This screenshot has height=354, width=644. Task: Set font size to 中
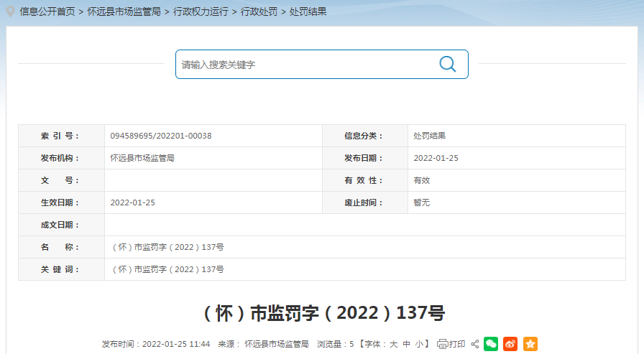pos(406,344)
